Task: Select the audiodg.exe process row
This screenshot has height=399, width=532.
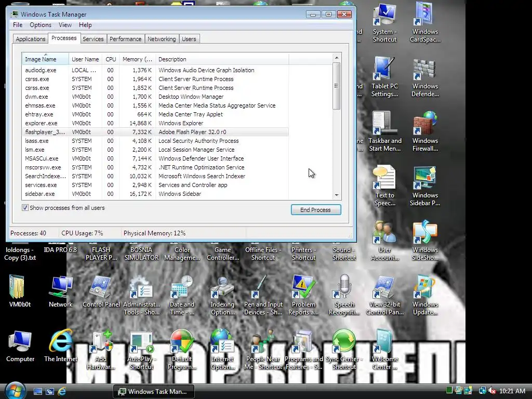Action: 156,70
